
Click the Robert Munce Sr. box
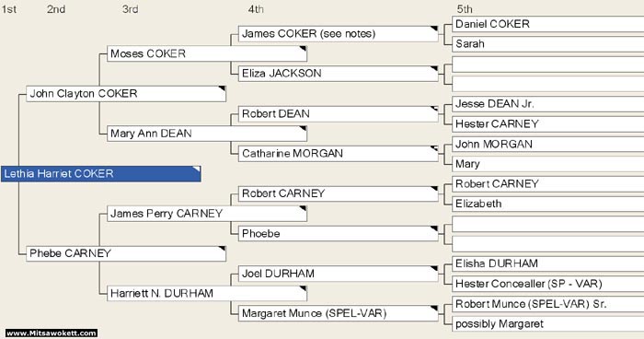pos(548,304)
